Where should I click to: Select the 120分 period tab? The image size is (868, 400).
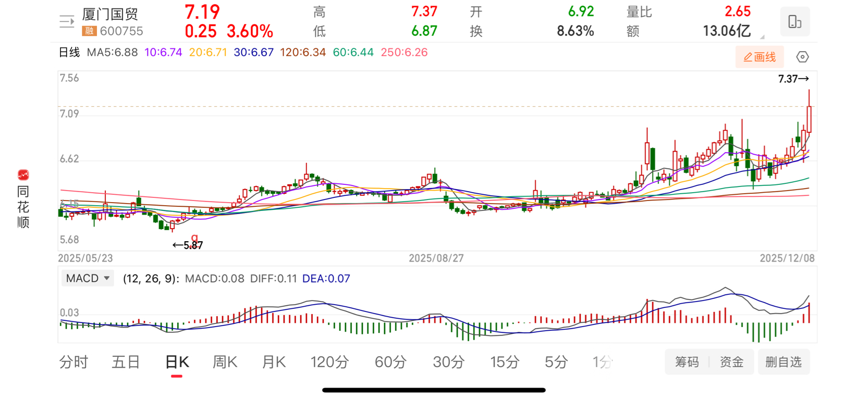point(329,362)
